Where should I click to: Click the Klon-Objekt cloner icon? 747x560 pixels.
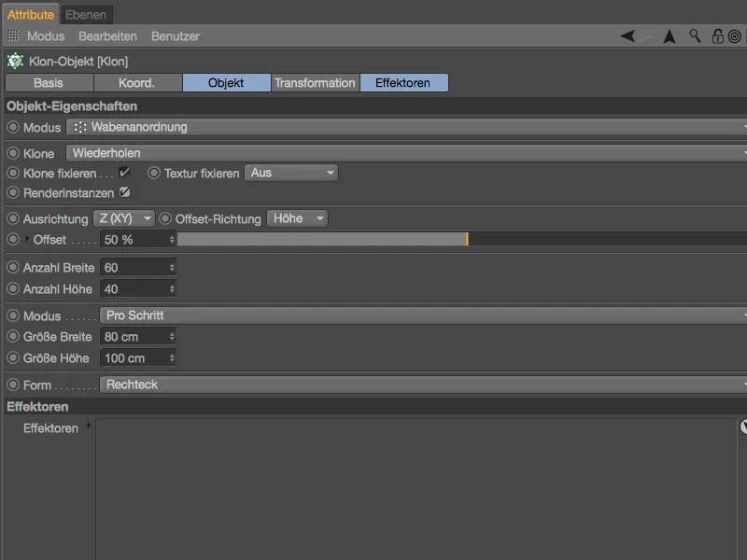click(15, 61)
